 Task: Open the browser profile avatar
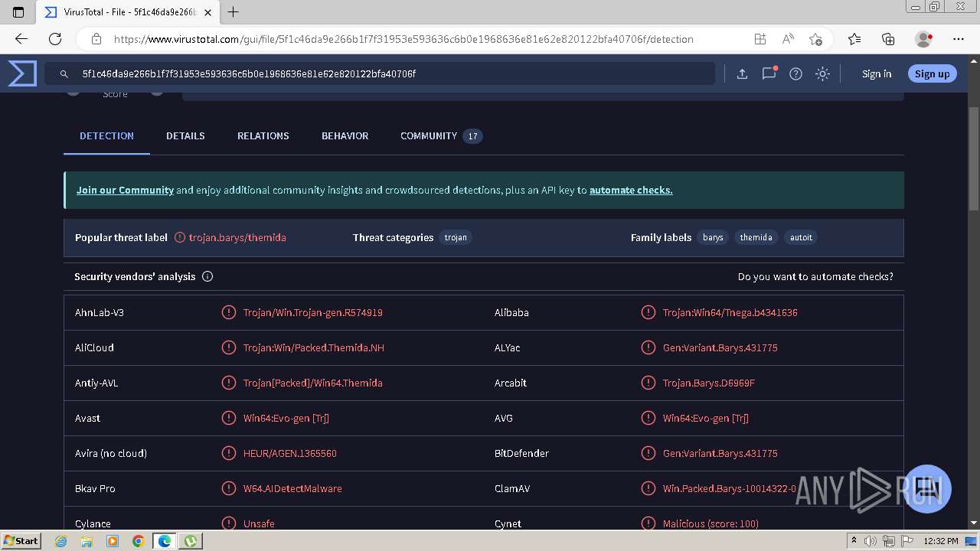(923, 39)
